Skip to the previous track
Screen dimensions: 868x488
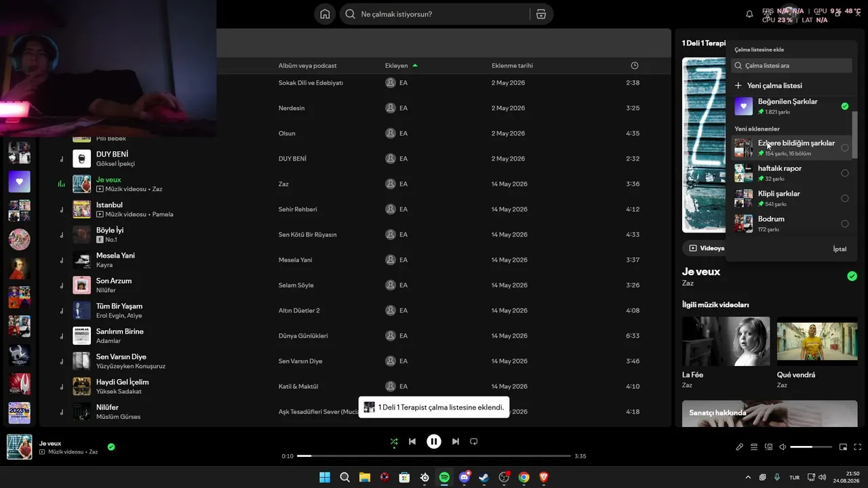412,441
